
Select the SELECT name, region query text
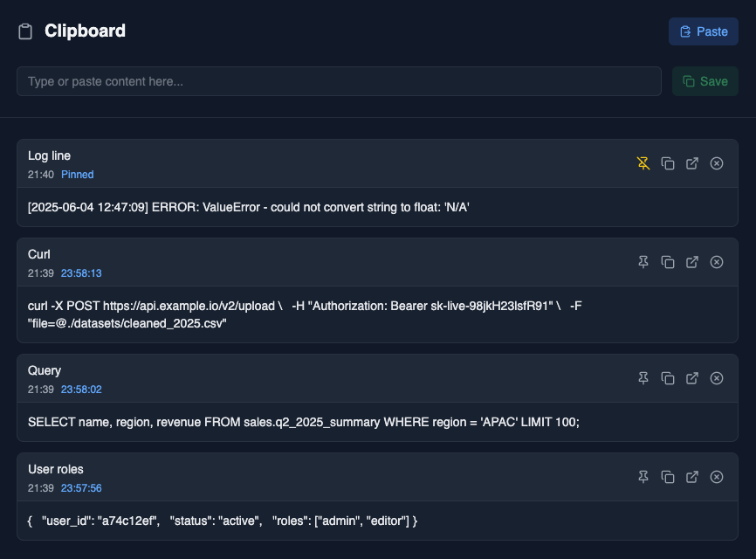coord(303,422)
